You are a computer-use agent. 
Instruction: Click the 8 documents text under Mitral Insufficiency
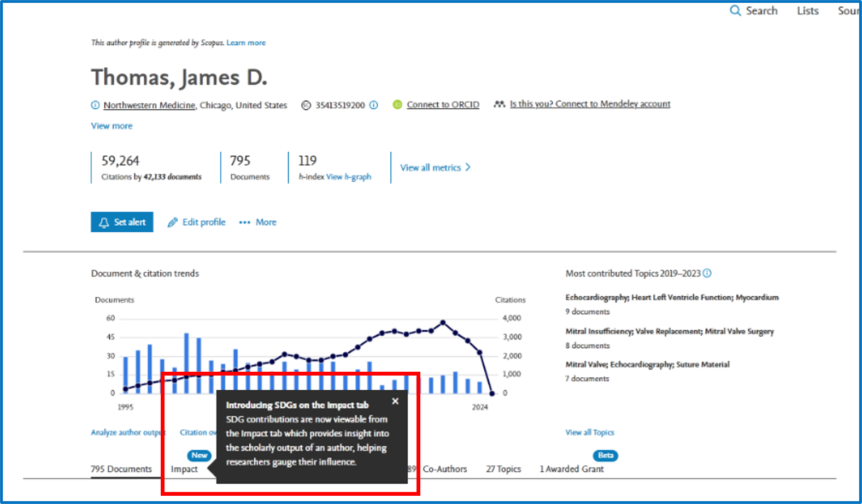[588, 345]
